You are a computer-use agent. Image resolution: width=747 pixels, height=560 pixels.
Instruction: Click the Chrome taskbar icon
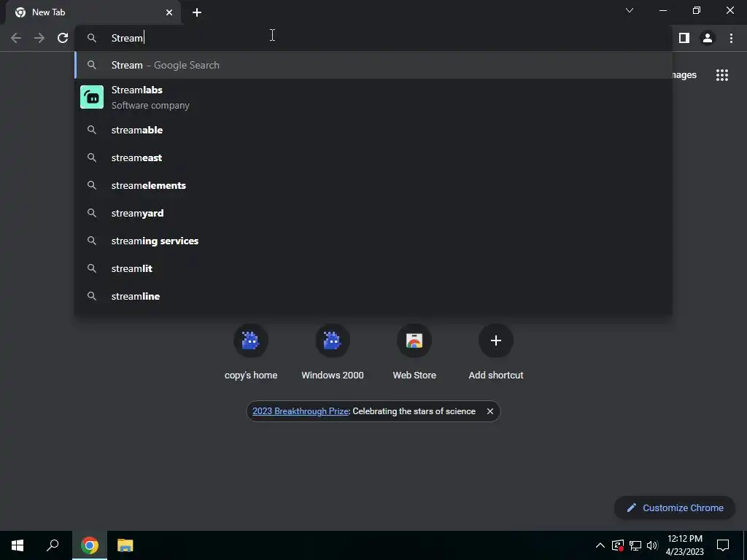point(90,545)
